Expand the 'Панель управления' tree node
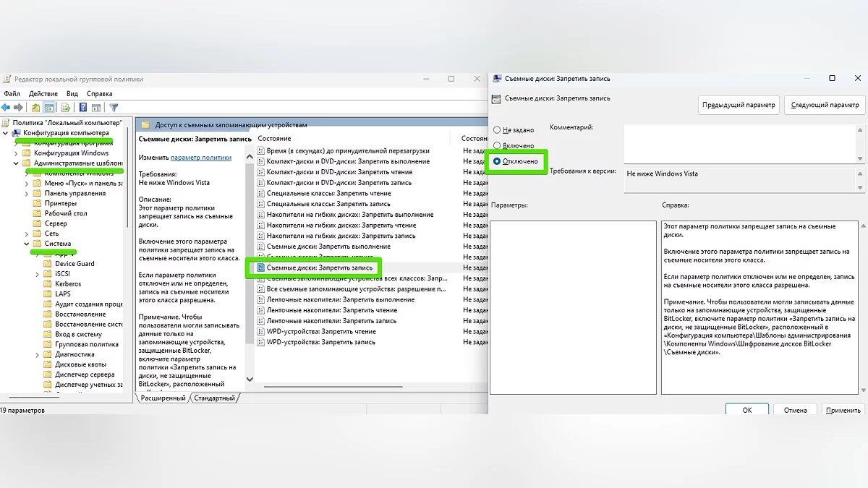 [27, 194]
